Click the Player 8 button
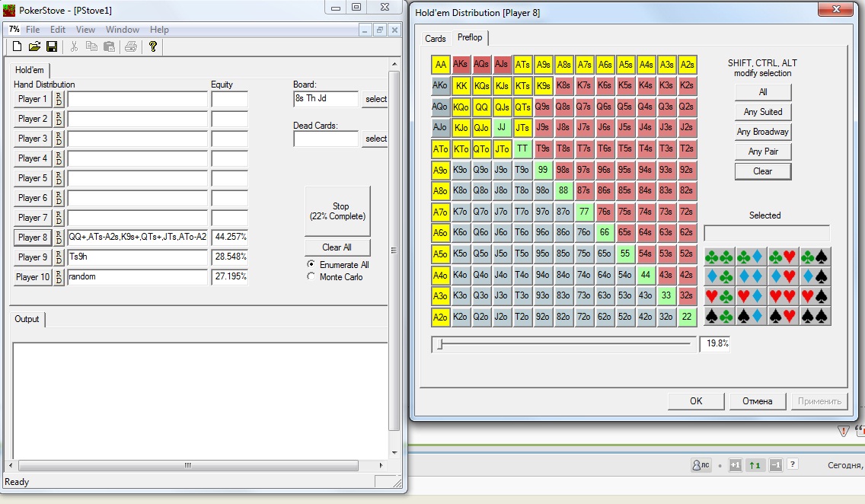Viewport: 865px width, 504px height. (x=33, y=238)
